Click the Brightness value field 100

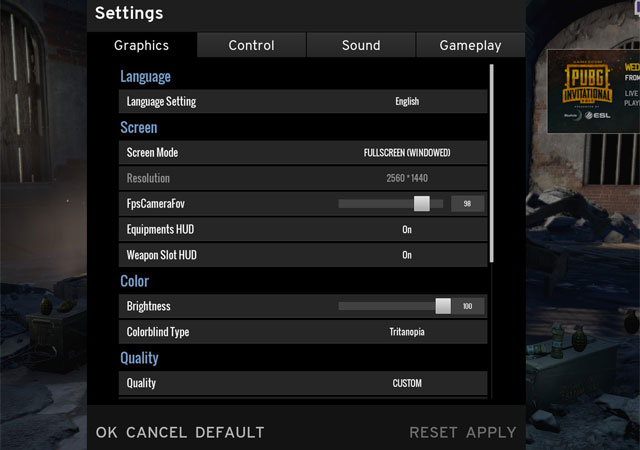coord(467,306)
